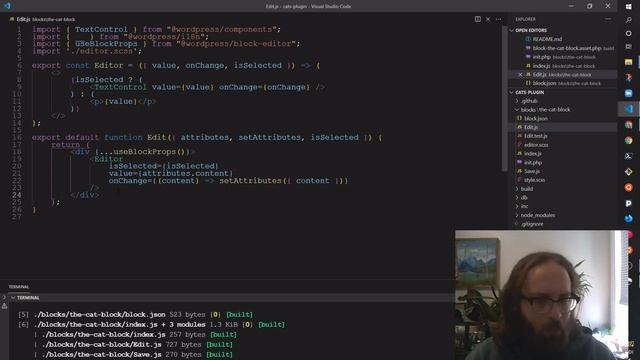
Task: Click the warning icon beside terminal
Action: coord(4,306)
